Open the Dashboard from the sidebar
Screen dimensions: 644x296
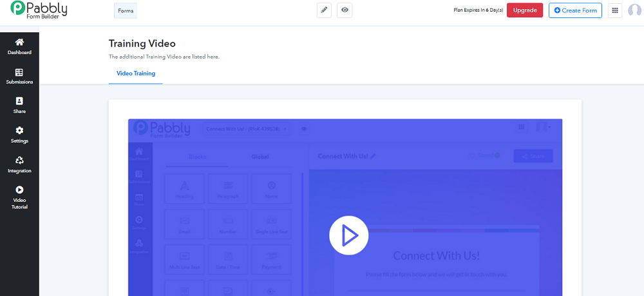pyautogui.click(x=19, y=46)
